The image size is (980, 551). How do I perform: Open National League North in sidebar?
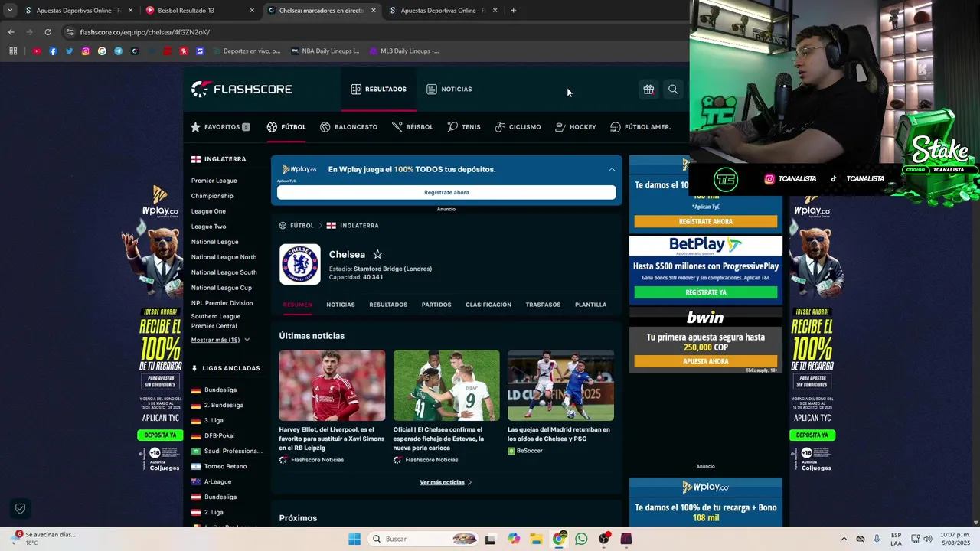[x=224, y=257]
